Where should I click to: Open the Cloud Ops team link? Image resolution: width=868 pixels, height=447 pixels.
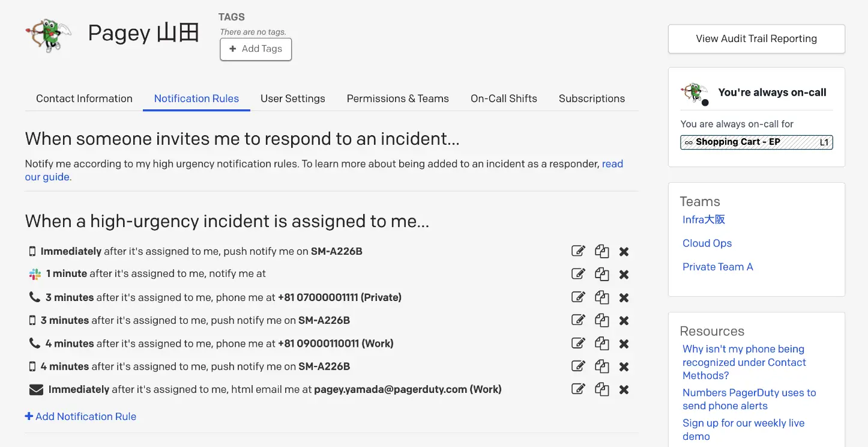(x=707, y=243)
